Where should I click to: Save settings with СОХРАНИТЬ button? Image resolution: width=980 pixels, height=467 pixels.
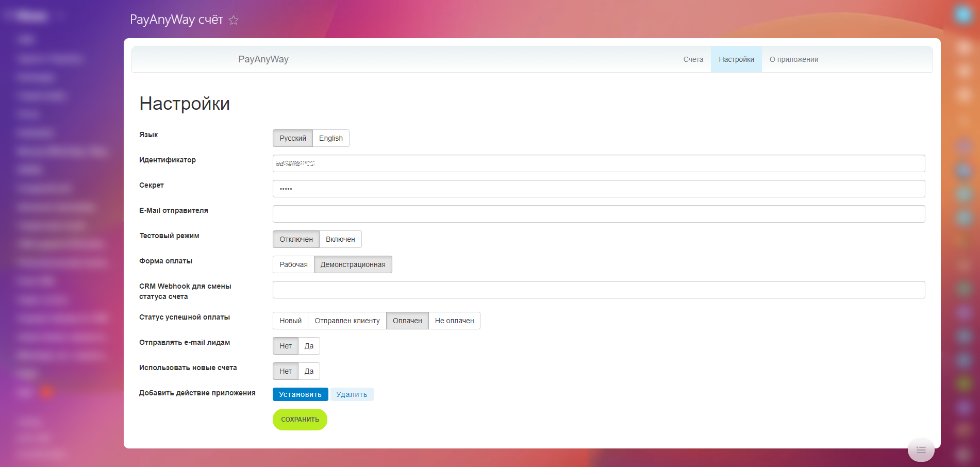coord(300,420)
